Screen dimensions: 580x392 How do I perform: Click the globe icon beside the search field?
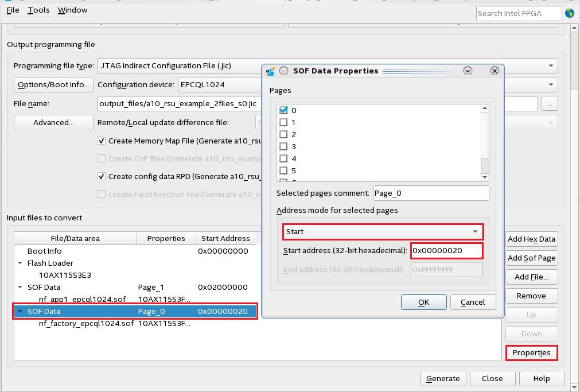click(x=570, y=13)
